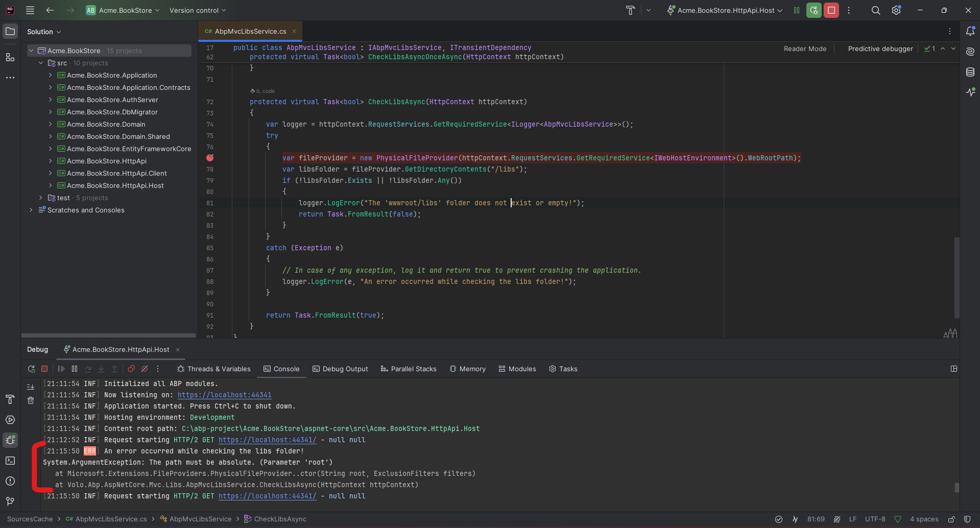The image size is (980, 528).
Task: Open the Terminal tool window icon
Action: pyautogui.click(x=10, y=461)
